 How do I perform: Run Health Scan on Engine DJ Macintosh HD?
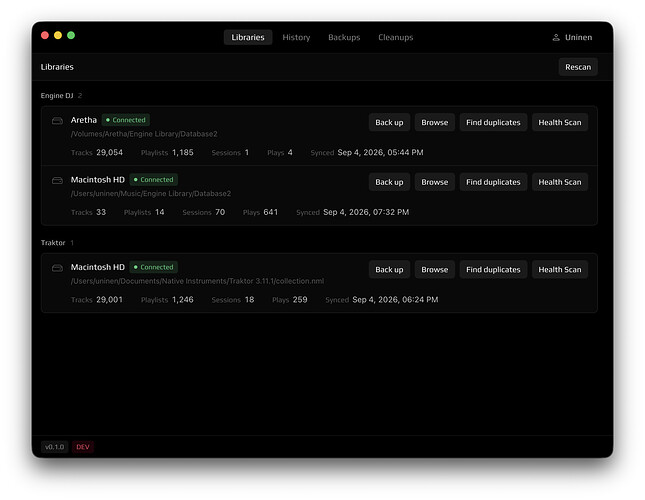coord(559,182)
